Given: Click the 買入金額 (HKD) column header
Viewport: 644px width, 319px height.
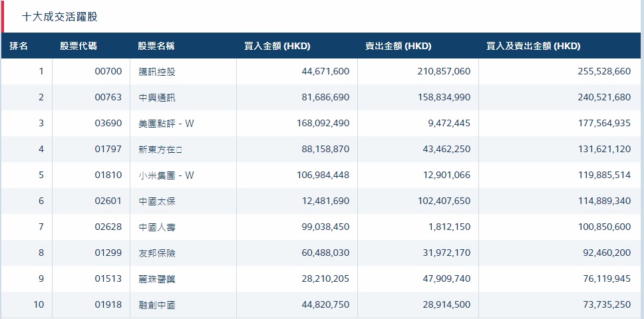Looking at the screenshot, I should (277, 46).
